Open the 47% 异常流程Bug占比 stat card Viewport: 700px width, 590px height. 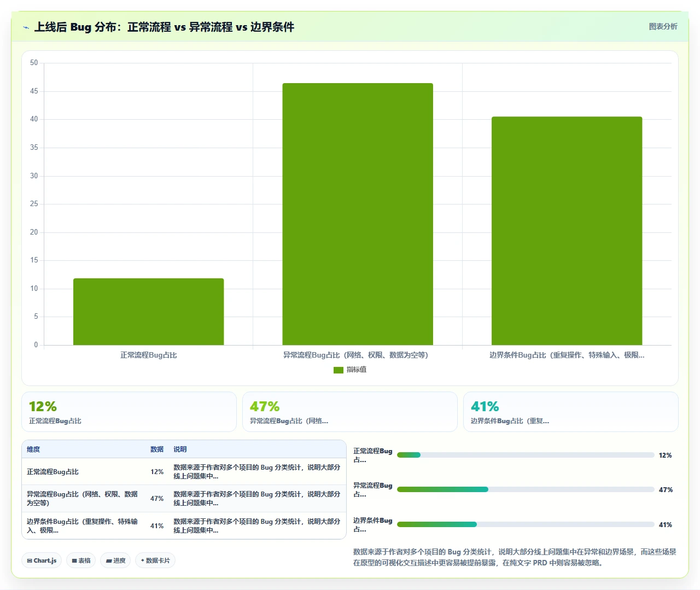350,412
